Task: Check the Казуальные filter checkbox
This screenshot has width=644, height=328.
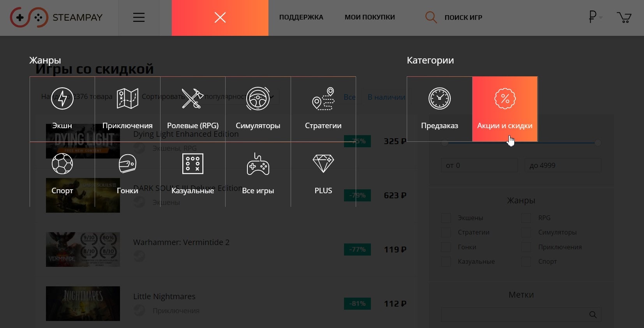Action: [446, 261]
